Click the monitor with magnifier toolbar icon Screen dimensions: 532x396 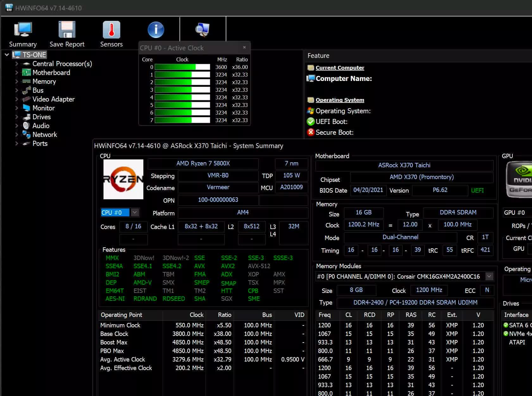pos(203,30)
